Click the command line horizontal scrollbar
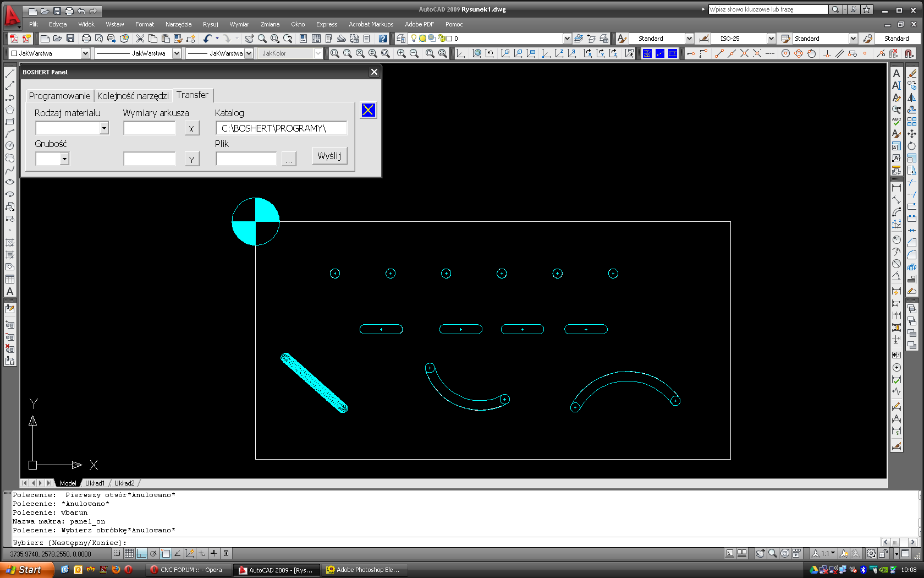The width and height of the screenshot is (924, 578). pos(899,542)
